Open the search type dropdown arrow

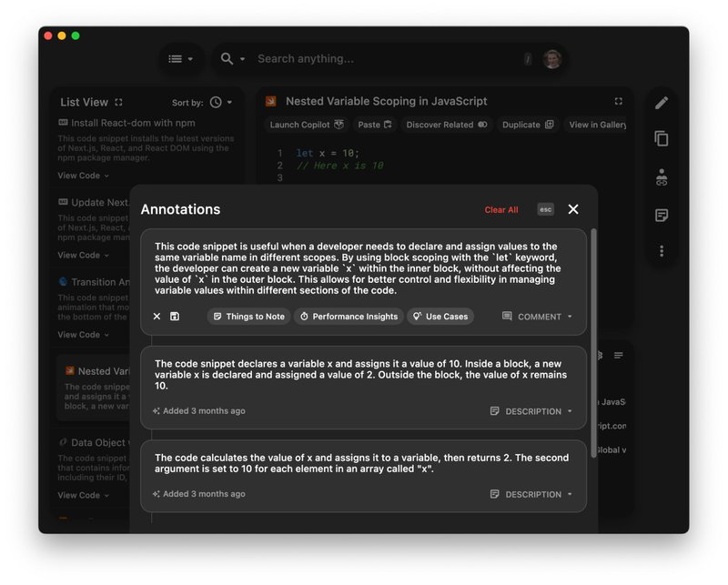tap(242, 59)
